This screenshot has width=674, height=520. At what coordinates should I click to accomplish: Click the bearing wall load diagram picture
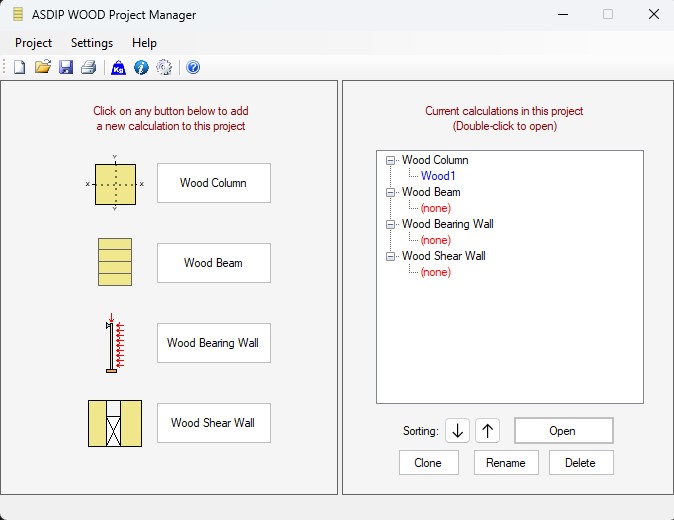(x=115, y=343)
